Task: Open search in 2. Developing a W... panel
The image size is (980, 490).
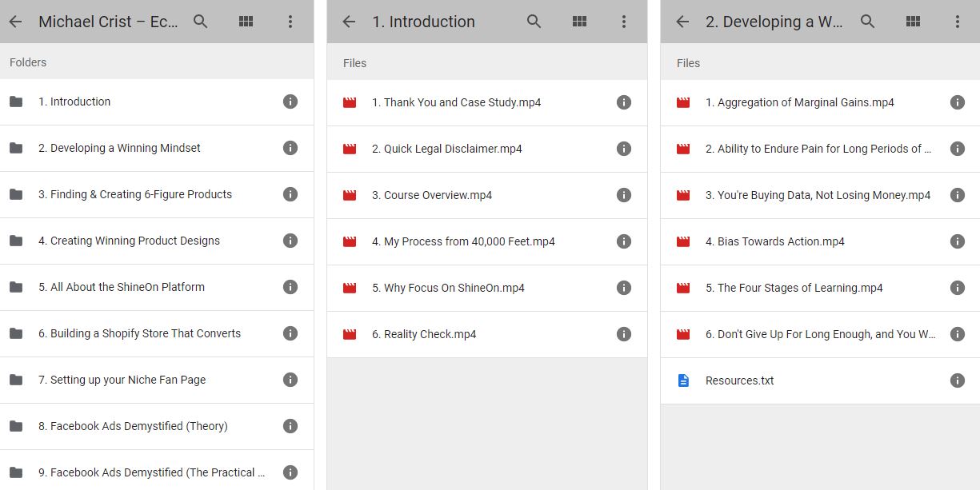Action: click(868, 22)
